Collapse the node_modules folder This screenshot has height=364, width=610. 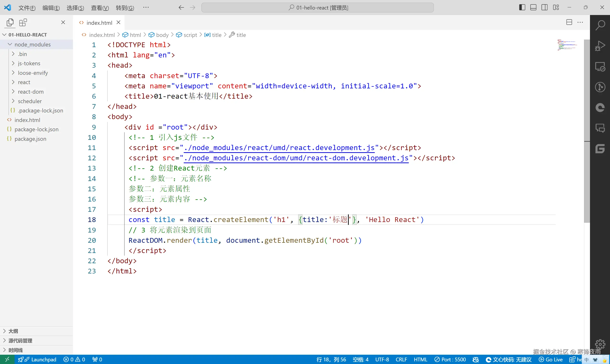pyautogui.click(x=32, y=44)
